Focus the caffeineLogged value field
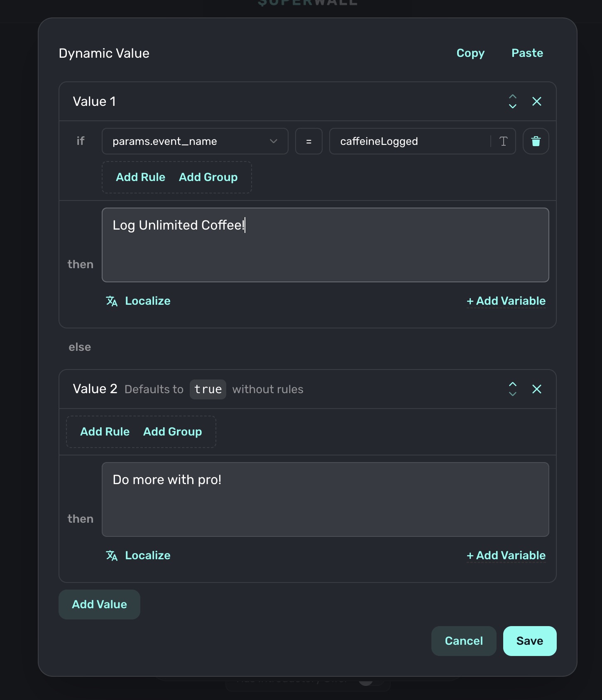 (x=409, y=142)
